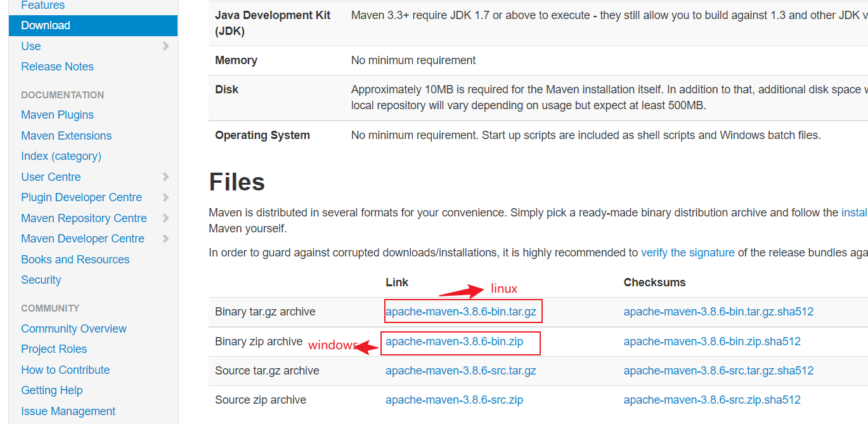Open Maven Extensions page
The image size is (868, 424).
click(x=66, y=136)
